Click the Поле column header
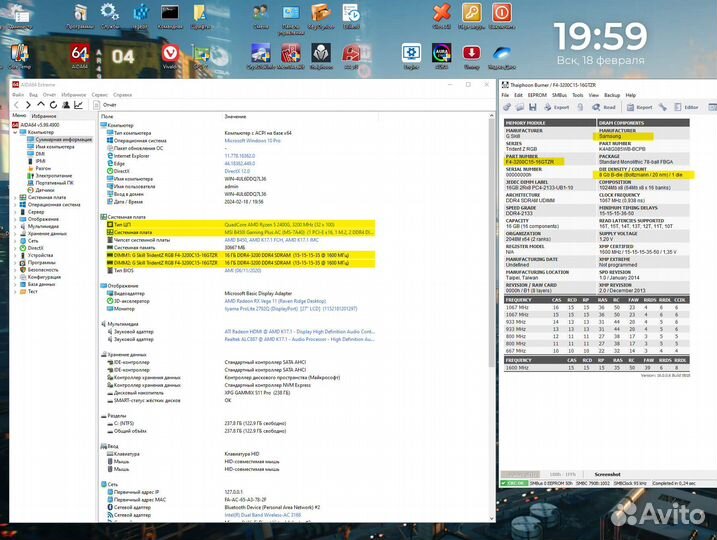 coord(107,117)
